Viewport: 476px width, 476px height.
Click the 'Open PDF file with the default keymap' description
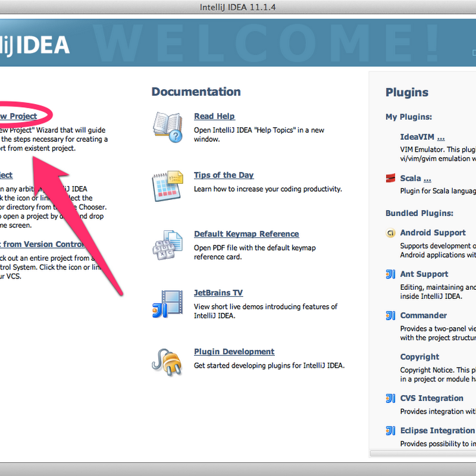point(255,252)
